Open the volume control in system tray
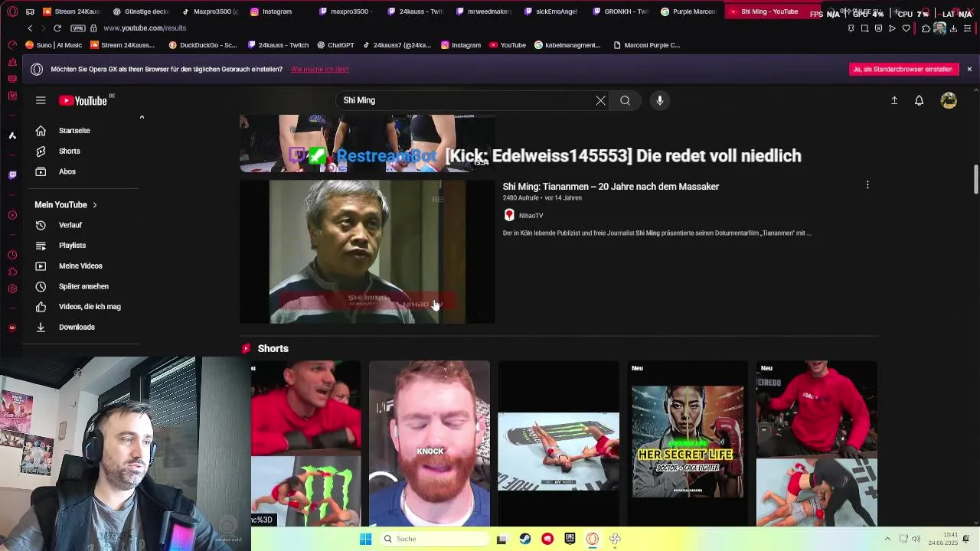Image resolution: width=980 pixels, height=551 pixels. 916,539
